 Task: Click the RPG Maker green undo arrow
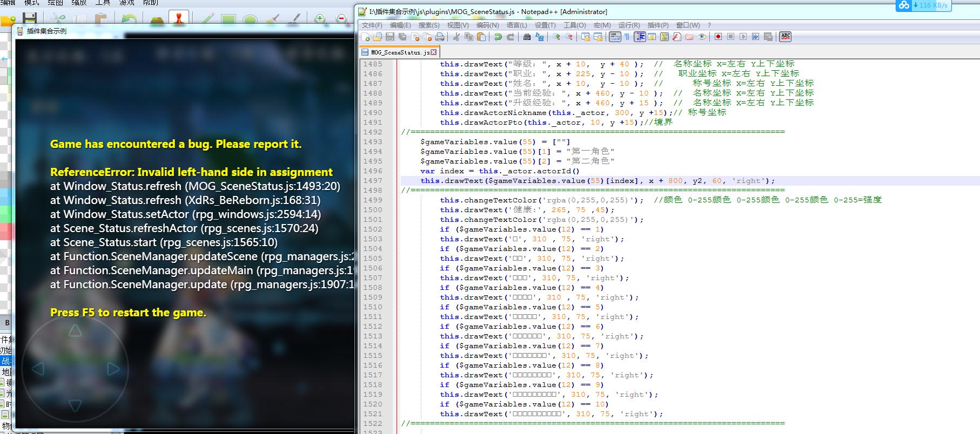pyautogui.click(x=129, y=19)
